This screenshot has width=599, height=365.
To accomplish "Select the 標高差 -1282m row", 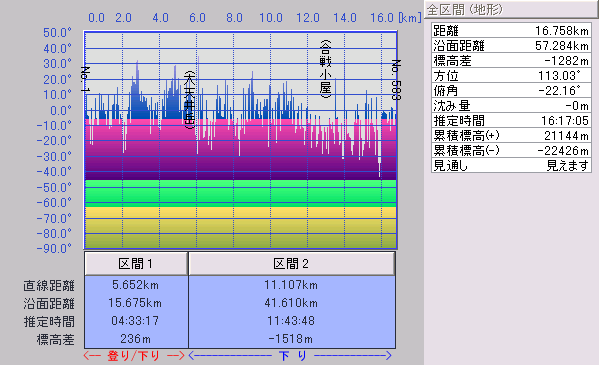I will tap(511, 60).
